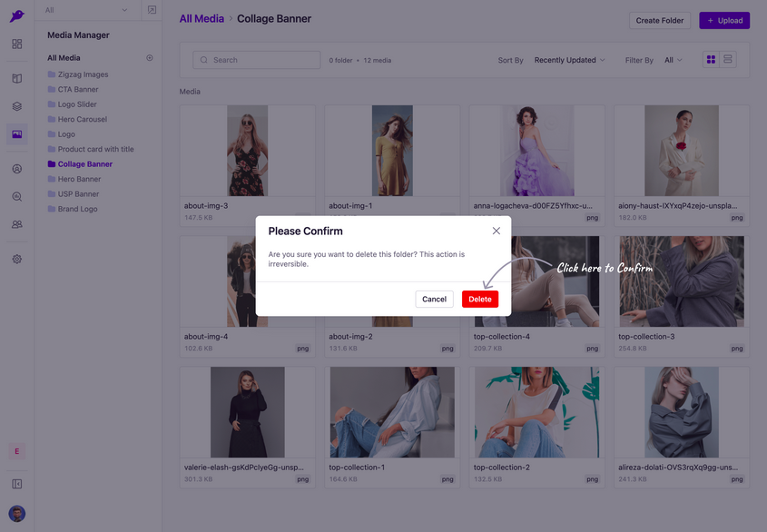
Task: Click the media Search field
Action: click(257, 60)
